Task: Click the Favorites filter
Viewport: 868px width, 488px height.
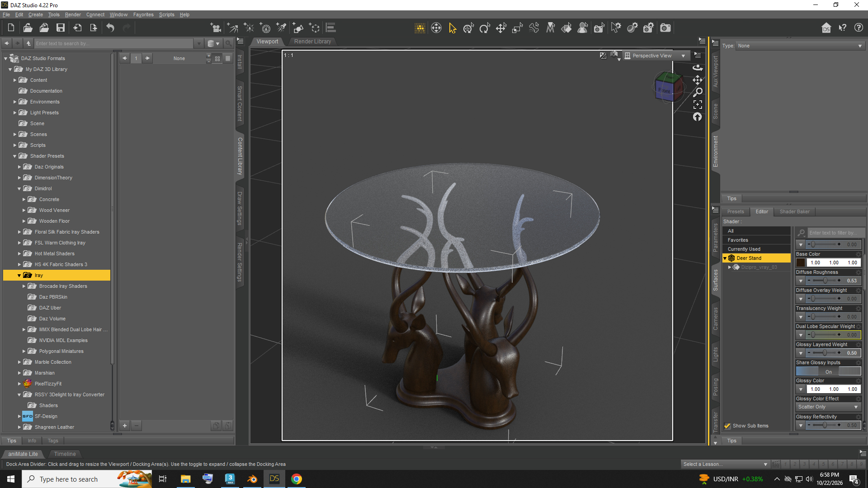Action: pos(756,240)
